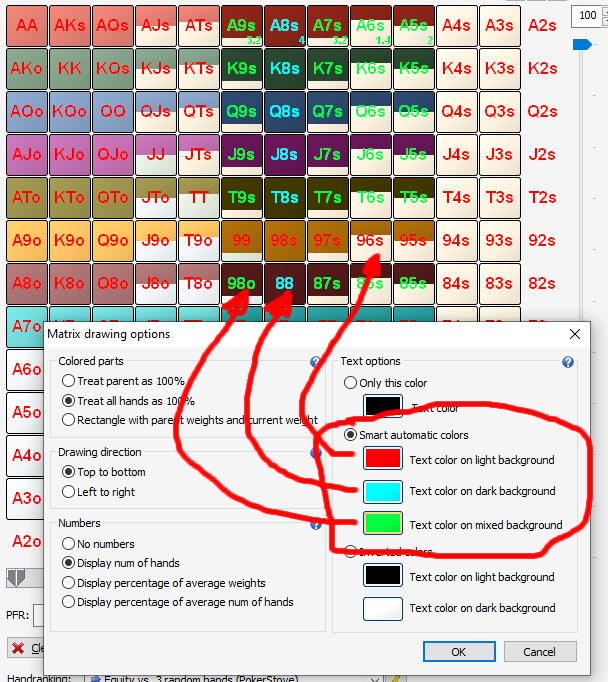This screenshot has height=682, width=608.
Task: Click the blue vertical slider handle
Action: point(581,44)
